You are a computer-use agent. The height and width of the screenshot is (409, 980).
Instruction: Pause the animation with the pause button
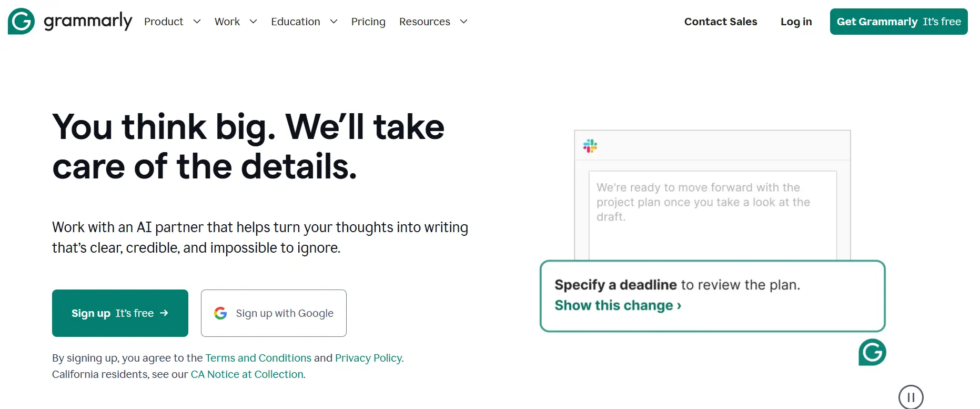click(911, 397)
